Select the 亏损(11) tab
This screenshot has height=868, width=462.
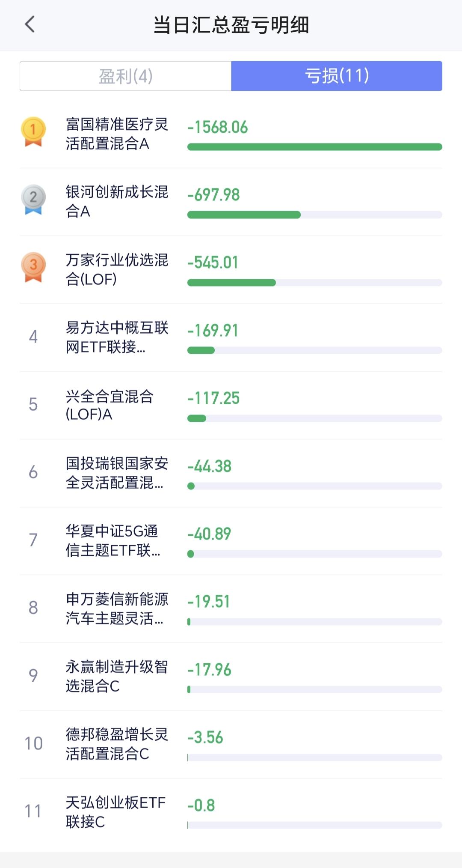[x=337, y=76]
